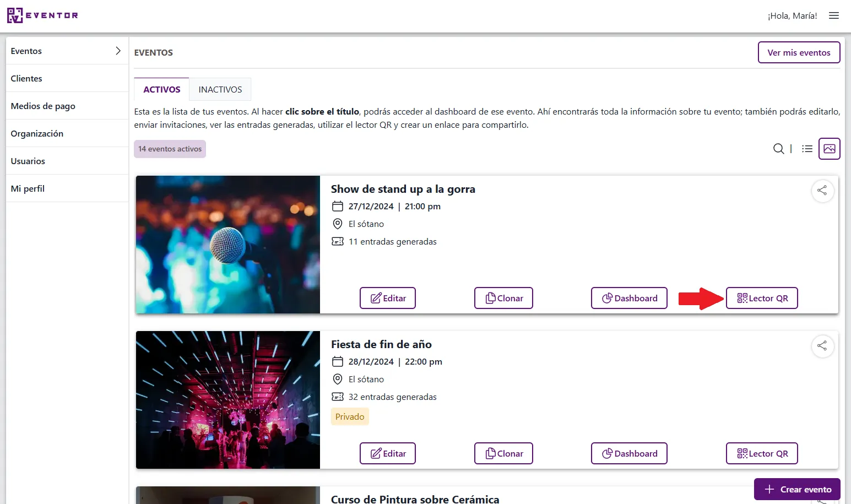The image size is (851, 504).
Task: Open Lector QR for stand up show
Action: (762, 298)
